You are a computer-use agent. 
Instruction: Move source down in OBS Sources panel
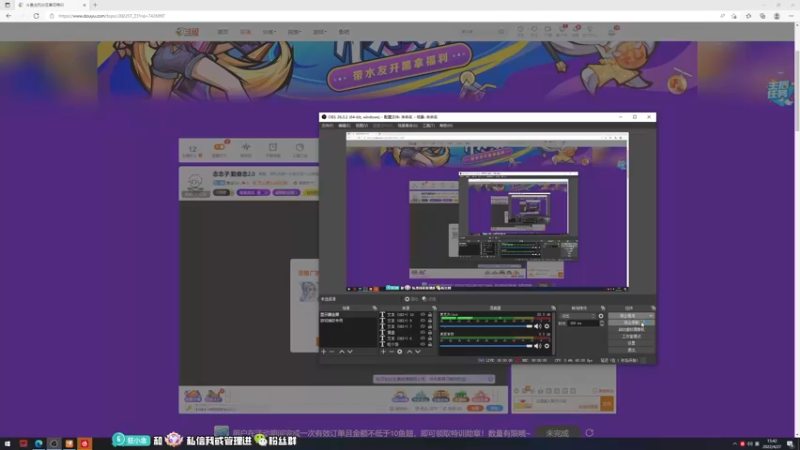[418, 352]
